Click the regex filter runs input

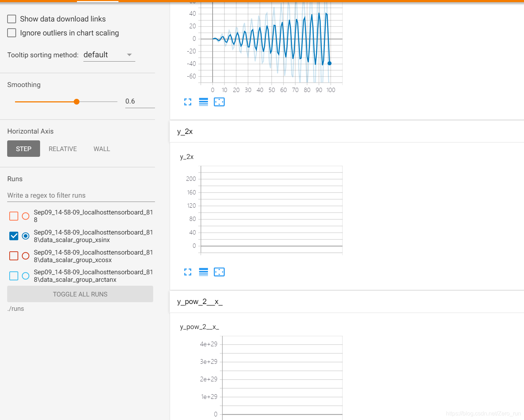tap(81, 195)
